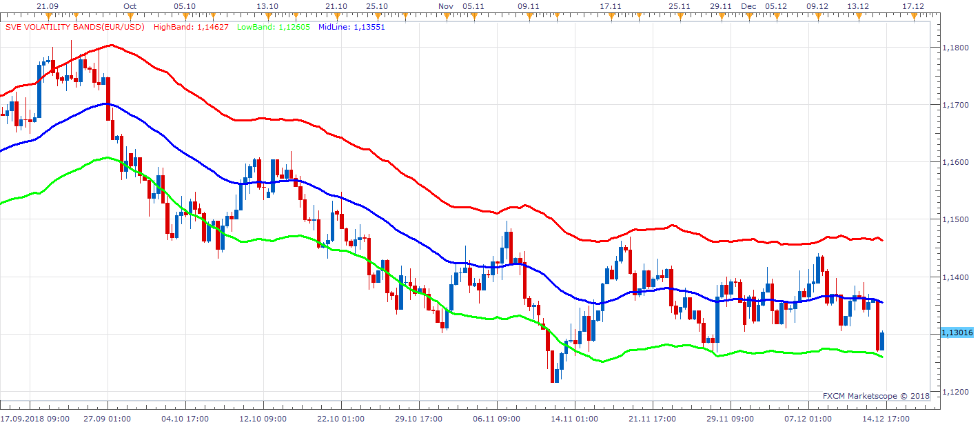Click the orange marker under the 13.10 label
980x427 pixels.
point(267,16)
